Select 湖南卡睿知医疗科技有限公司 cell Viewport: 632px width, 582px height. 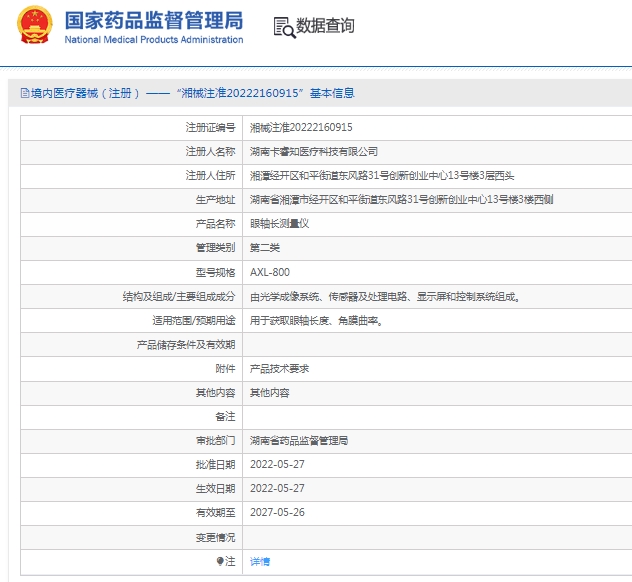coord(314,152)
